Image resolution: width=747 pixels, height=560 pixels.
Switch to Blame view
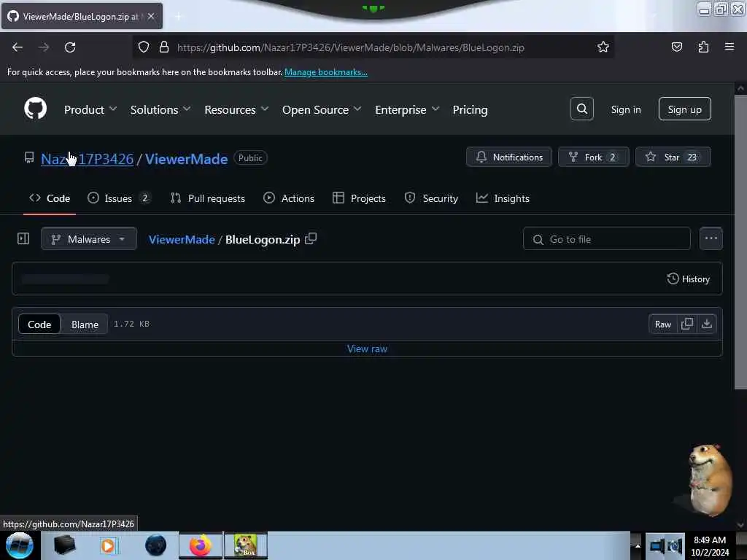85,324
